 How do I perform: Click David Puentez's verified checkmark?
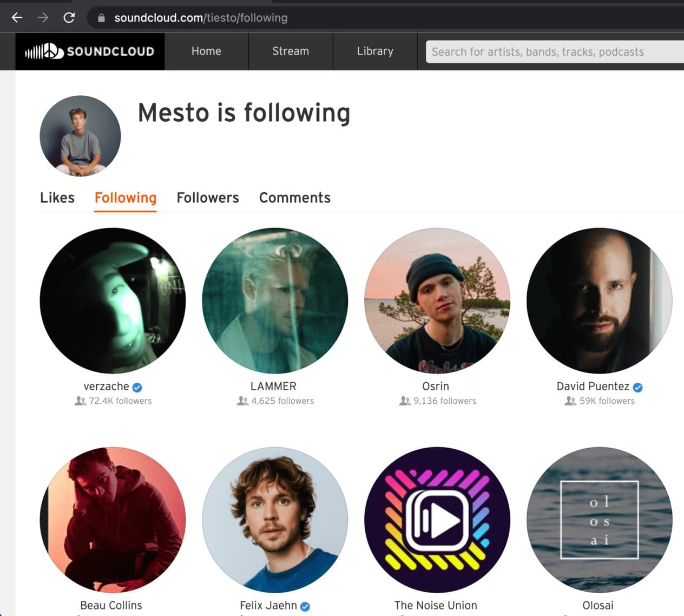click(637, 387)
